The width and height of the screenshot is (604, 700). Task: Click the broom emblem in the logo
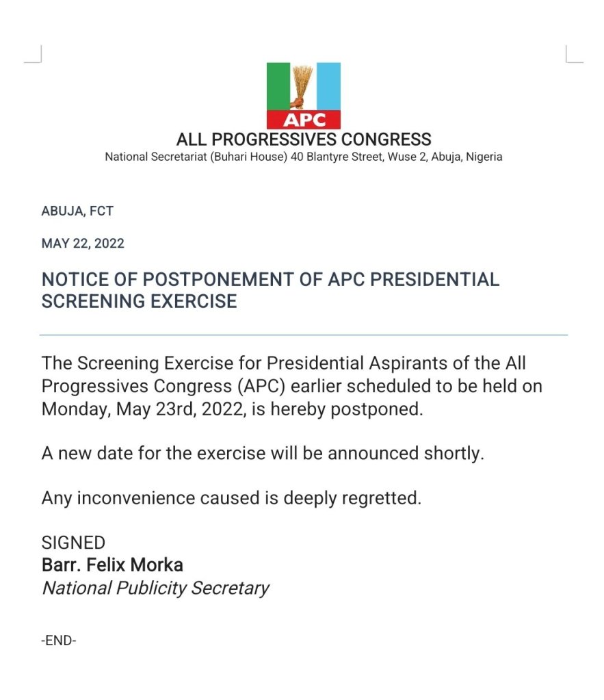(x=302, y=86)
